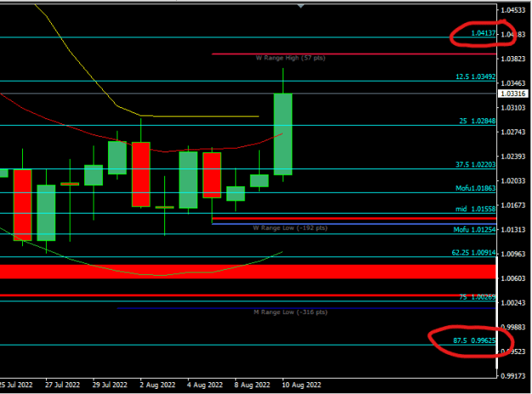Screen dimensions: 532x394
Task: Click the 1.04533 price scale value
Action: coord(513,10)
